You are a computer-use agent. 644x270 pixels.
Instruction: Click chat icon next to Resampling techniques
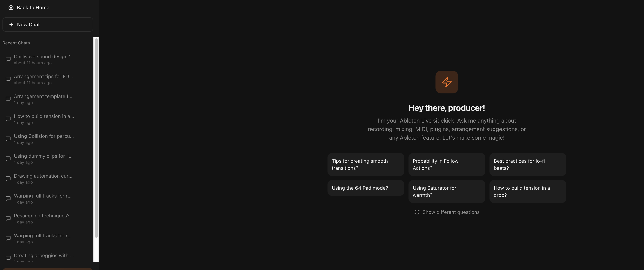(x=8, y=218)
